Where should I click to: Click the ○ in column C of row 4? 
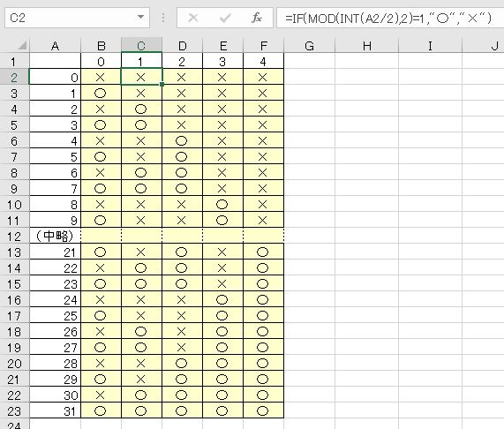(x=141, y=109)
